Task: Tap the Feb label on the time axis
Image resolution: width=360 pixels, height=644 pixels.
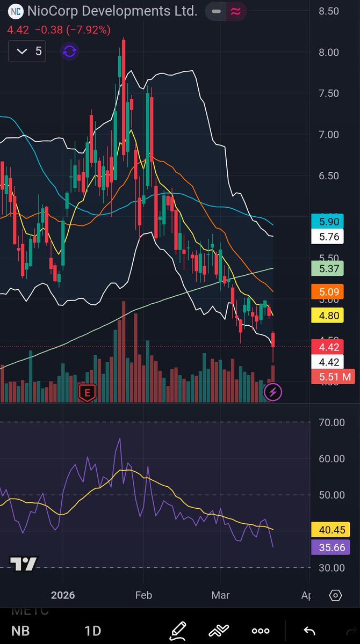Action: tap(143, 595)
